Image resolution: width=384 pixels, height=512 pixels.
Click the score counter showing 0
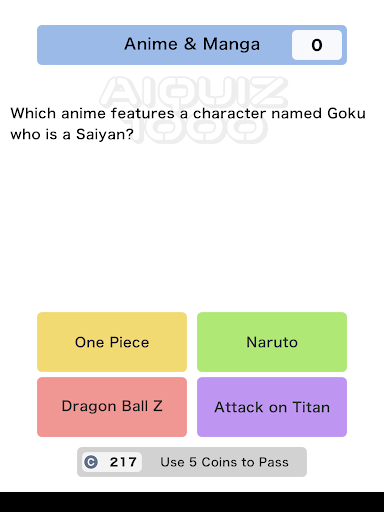[x=317, y=45]
